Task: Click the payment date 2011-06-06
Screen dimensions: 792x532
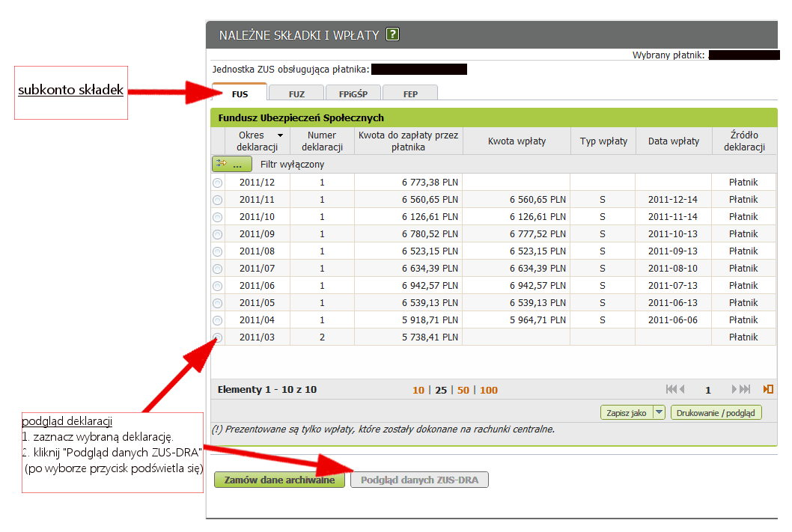Action: [673, 319]
